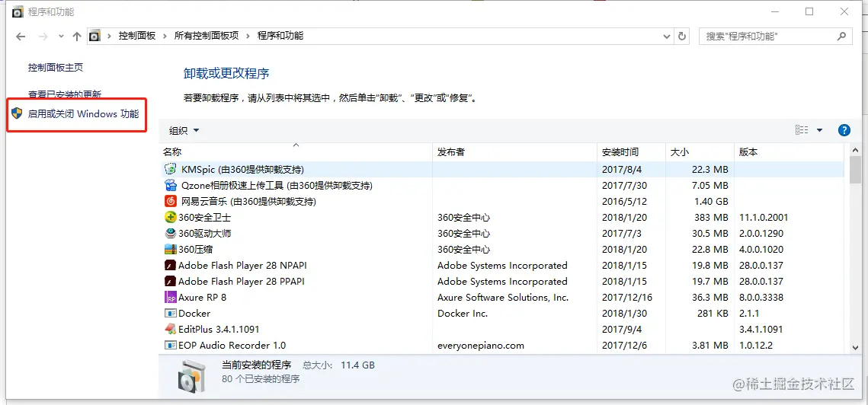Screen dimensions: 868x405
Task: Open help with the blue question icon
Action: pyautogui.click(x=844, y=130)
